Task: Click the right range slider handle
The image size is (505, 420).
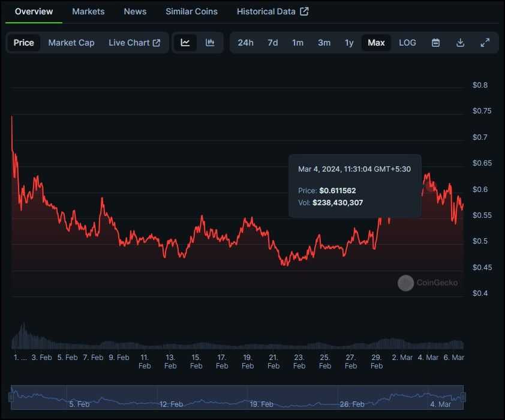Action: coord(463,397)
